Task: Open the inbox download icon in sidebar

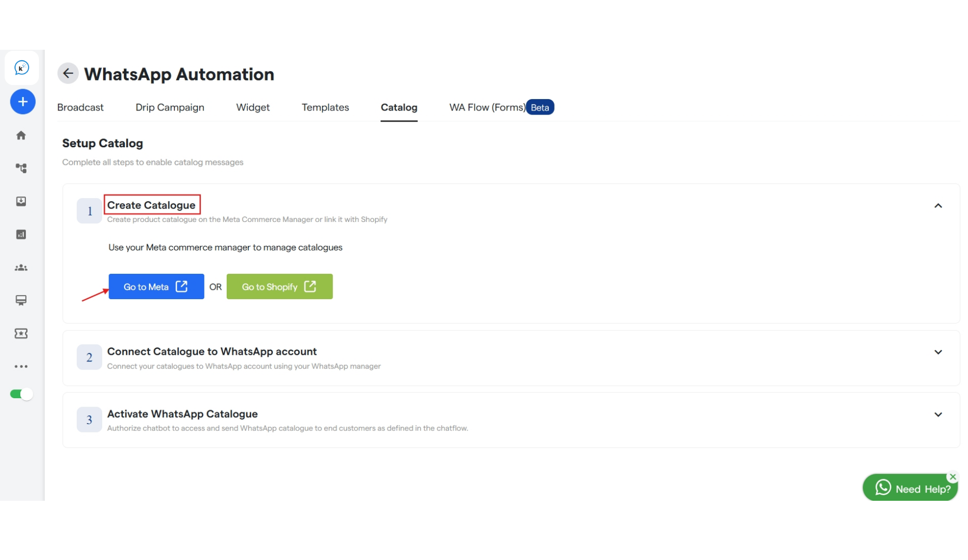Action: pos(21,201)
